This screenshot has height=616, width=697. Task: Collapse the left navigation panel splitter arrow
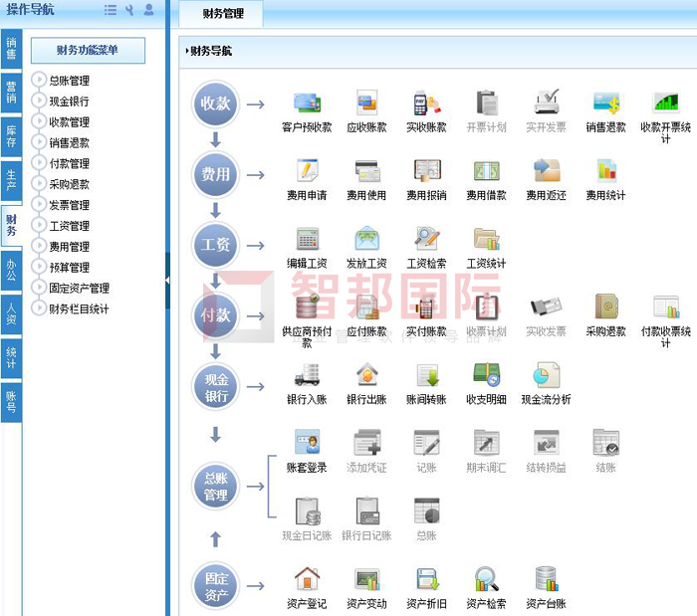point(166,281)
